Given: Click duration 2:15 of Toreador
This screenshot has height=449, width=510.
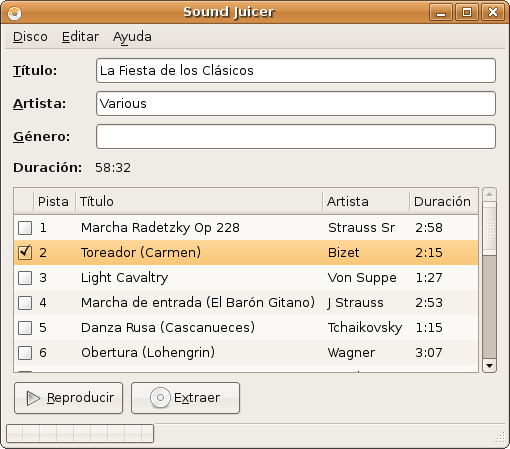Looking at the screenshot, I should tap(429, 253).
